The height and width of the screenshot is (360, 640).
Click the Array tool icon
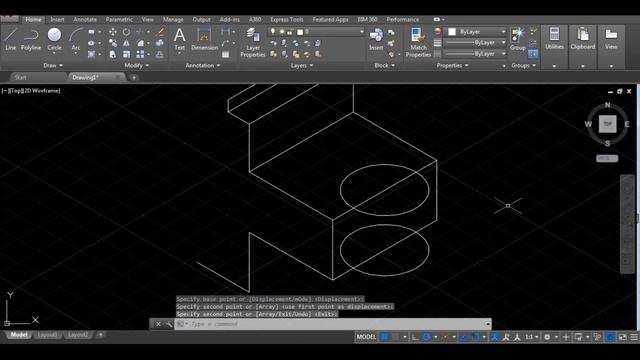140,54
